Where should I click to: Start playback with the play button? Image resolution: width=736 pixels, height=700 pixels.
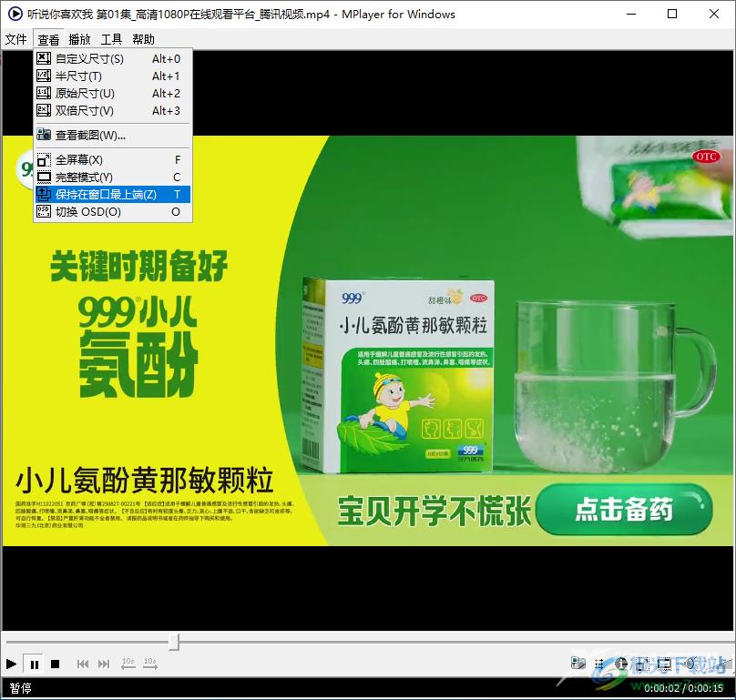pos(11,664)
